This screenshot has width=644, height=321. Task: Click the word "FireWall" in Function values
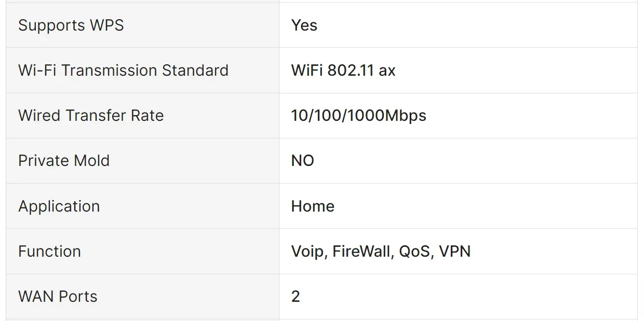tap(362, 252)
